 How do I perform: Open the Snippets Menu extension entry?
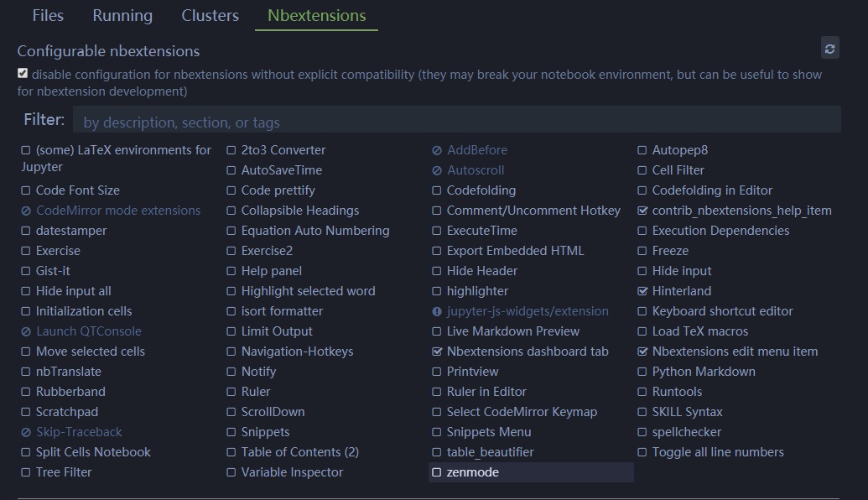[489, 432]
